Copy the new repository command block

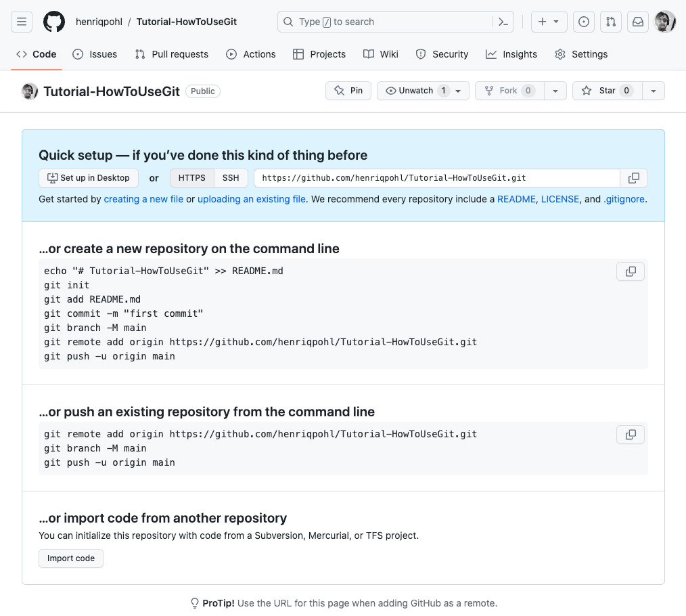pyautogui.click(x=631, y=271)
